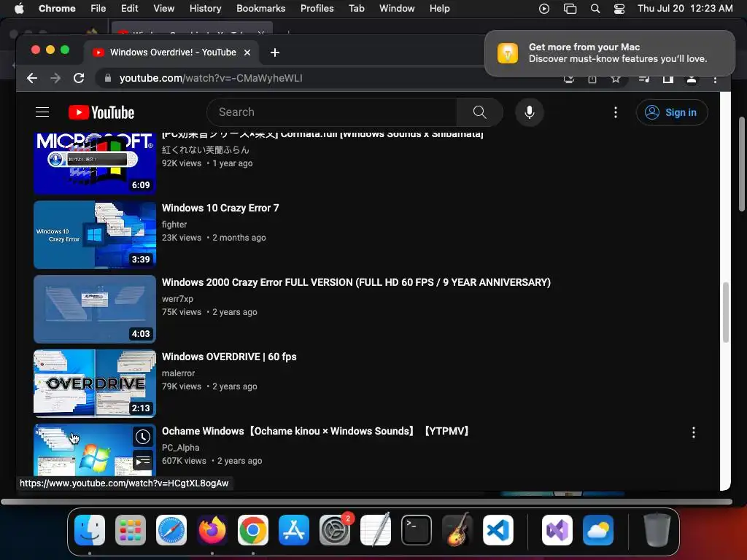This screenshot has height=560, width=747.
Task: Open macOS Control Center in the menu bar
Action: 619,9
